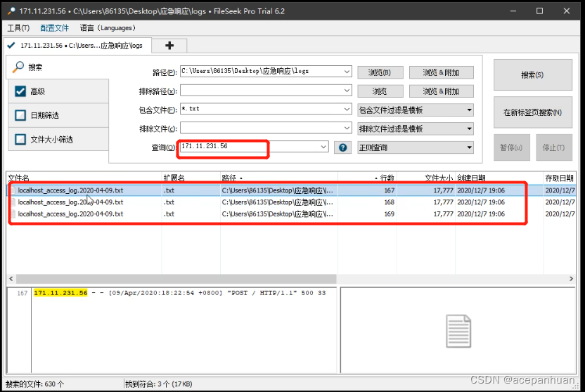585x392 pixels.
Task: Click the 搜索(S) search button
Action: tap(532, 75)
